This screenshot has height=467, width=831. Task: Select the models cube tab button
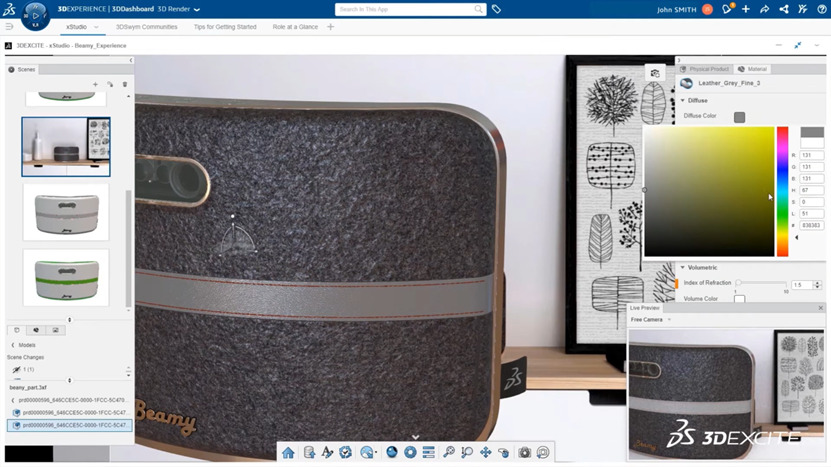[17, 330]
